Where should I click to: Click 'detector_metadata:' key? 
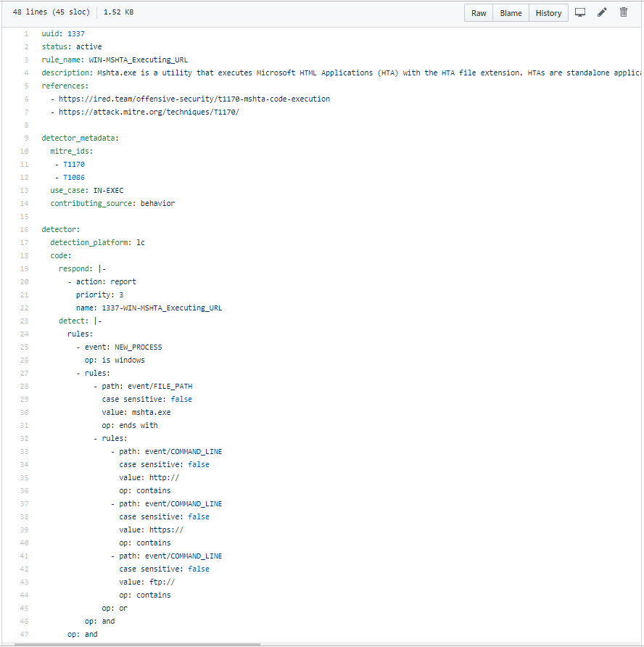80,139
